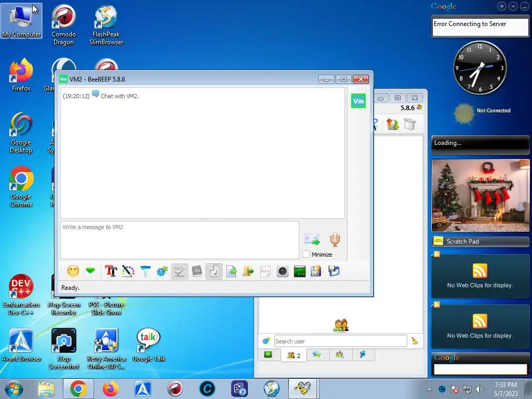532x399 pixels.
Task: Select the My Computer desktop icon
Action: coord(21,21)
